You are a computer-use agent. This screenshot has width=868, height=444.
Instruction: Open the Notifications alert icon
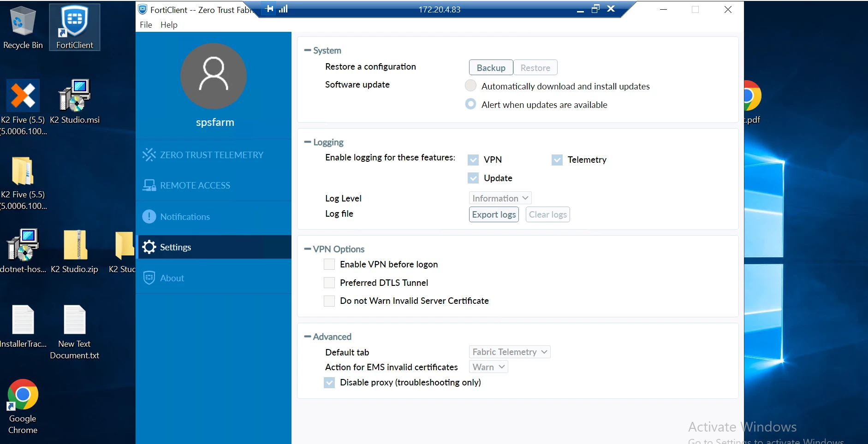(149, 216)
